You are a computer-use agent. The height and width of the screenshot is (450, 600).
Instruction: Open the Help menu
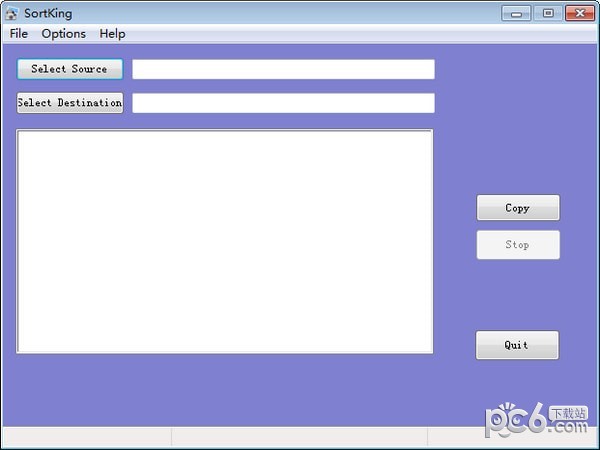coord(112,34)
